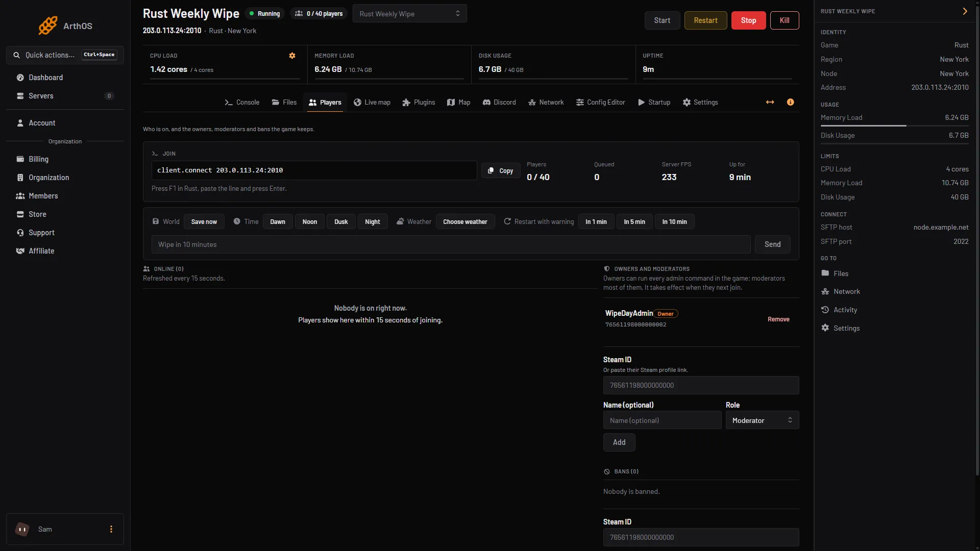Open Store in the sidebar
980x551 pixels.
coord(65,214)
